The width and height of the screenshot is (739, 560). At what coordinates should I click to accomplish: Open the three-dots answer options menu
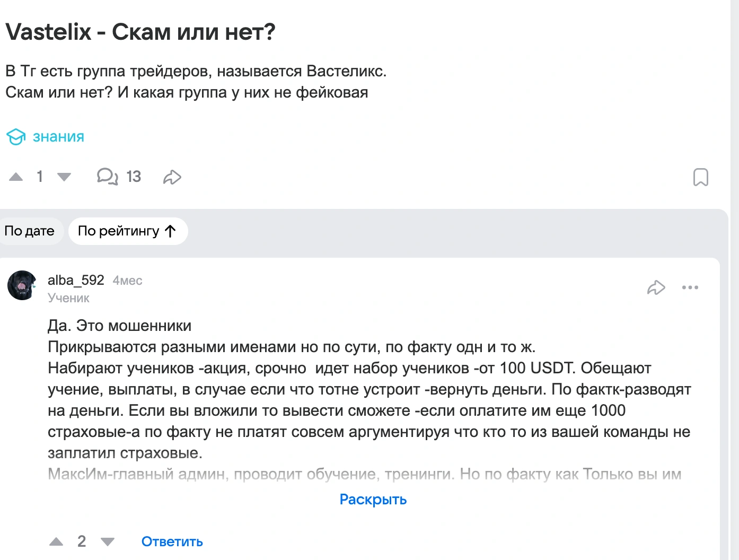coord(690,287)
